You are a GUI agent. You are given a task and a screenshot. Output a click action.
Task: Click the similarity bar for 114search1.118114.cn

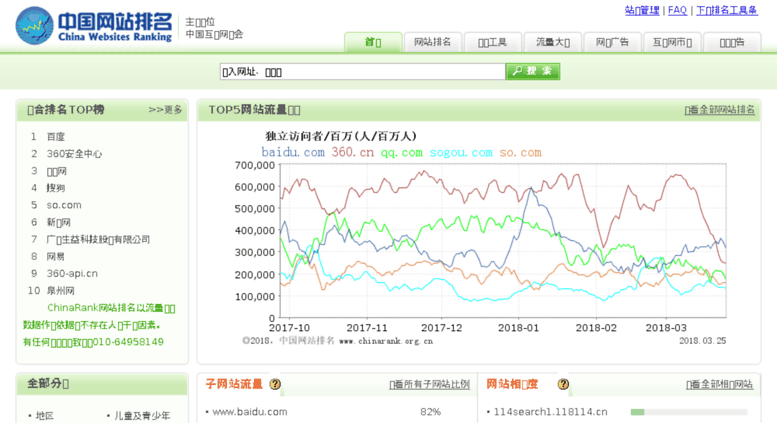pos(689,412)
